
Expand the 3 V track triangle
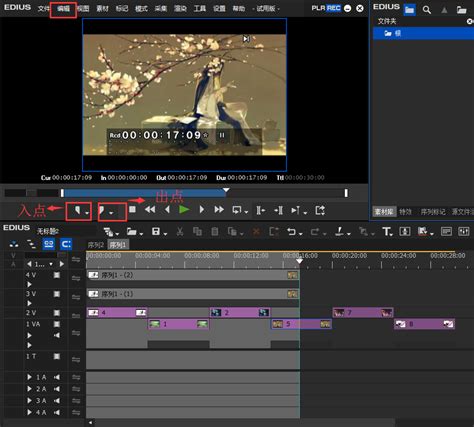point(29,303)
